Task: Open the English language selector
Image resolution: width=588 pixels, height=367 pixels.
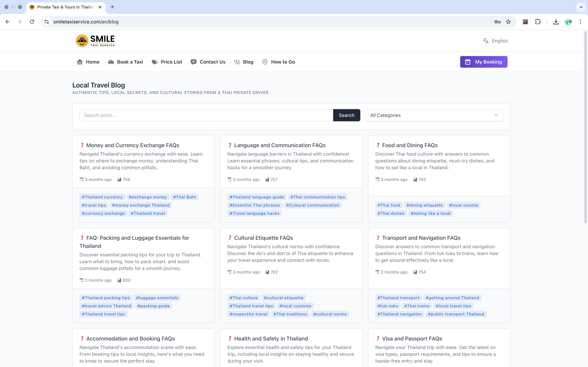Action: coord(500,41)
